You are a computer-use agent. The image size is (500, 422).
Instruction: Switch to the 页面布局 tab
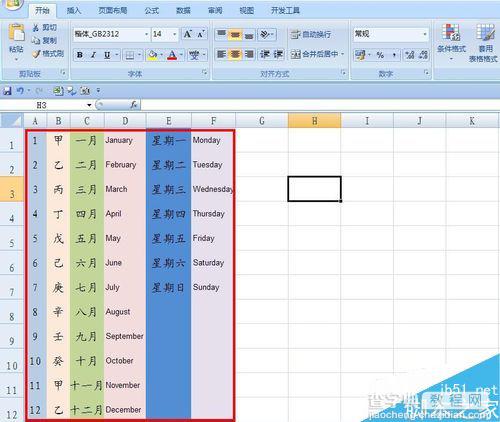(x=113, y=10)
